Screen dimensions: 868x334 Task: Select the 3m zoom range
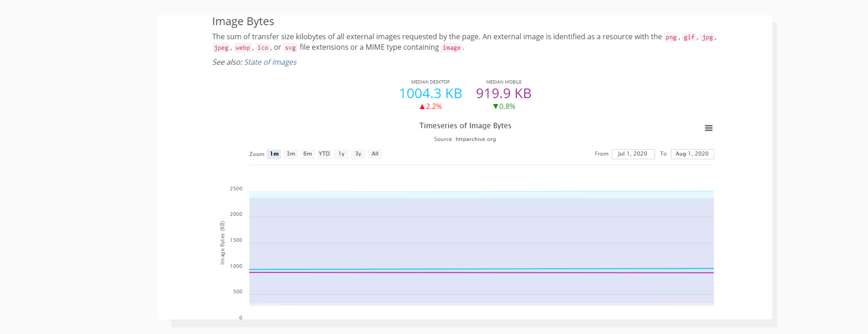coord(290,154)
